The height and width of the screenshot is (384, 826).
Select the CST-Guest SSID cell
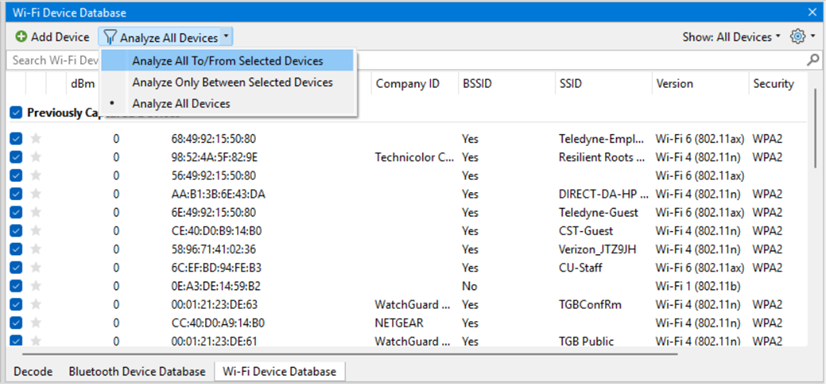pos(586,231)
